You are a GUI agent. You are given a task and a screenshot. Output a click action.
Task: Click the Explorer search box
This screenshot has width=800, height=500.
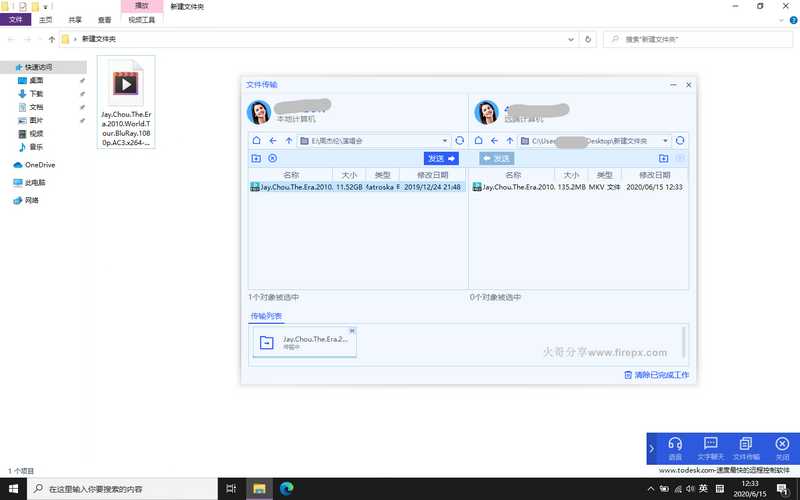pos(698,39)
